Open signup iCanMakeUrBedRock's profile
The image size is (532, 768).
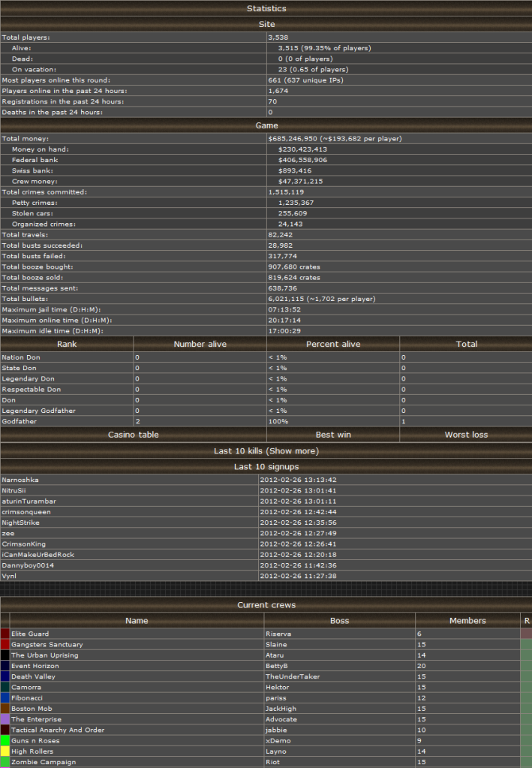tap(38, 555)
